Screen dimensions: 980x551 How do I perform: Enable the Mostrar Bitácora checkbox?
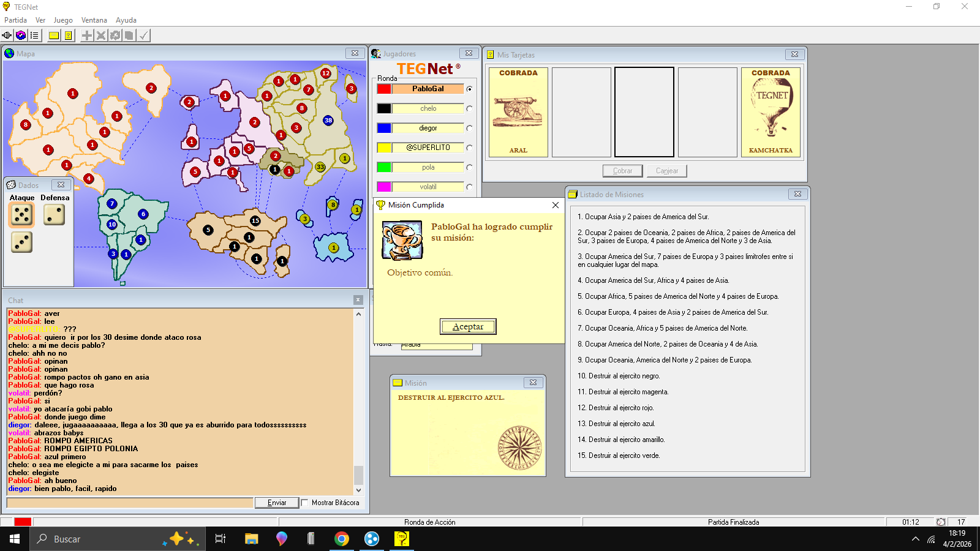[x=304, y=503]
